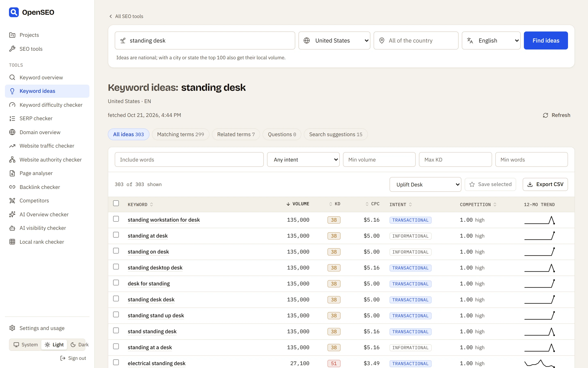This screenshot has width=588, height=368.
Task: Open Domain overview globe icon
Action: pyautogui.click(x=12, y=132)
